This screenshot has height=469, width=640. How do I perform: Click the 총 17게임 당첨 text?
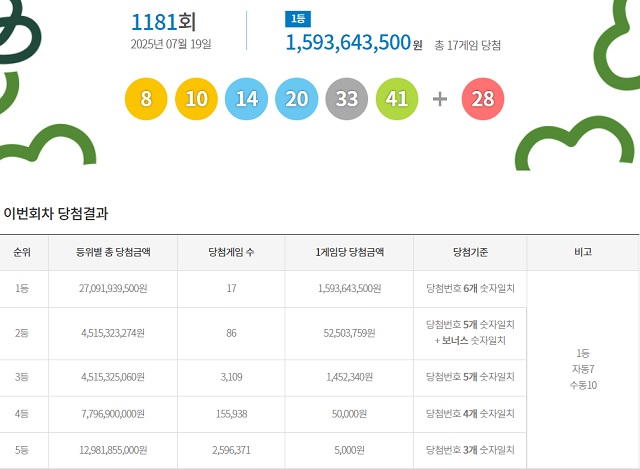468,45
